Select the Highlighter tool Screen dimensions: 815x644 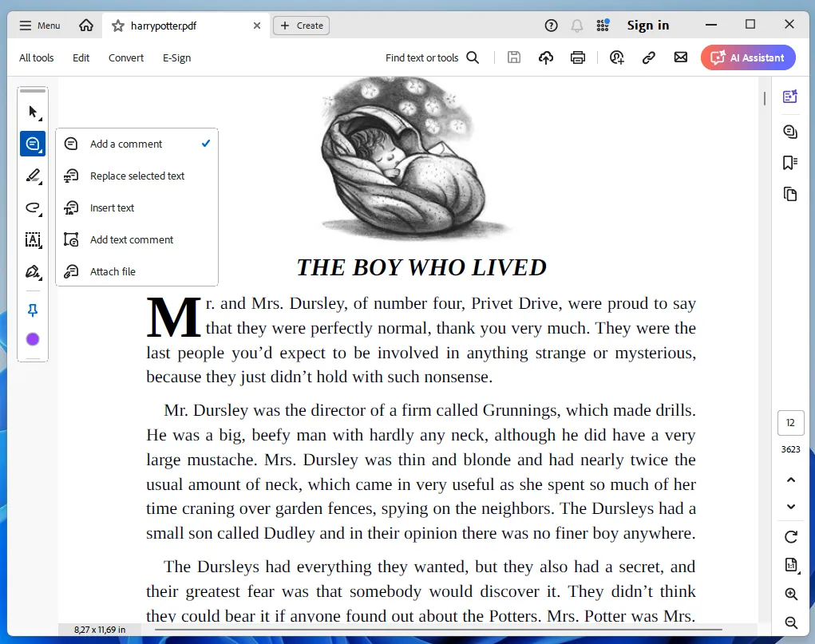tap(33, 176)
